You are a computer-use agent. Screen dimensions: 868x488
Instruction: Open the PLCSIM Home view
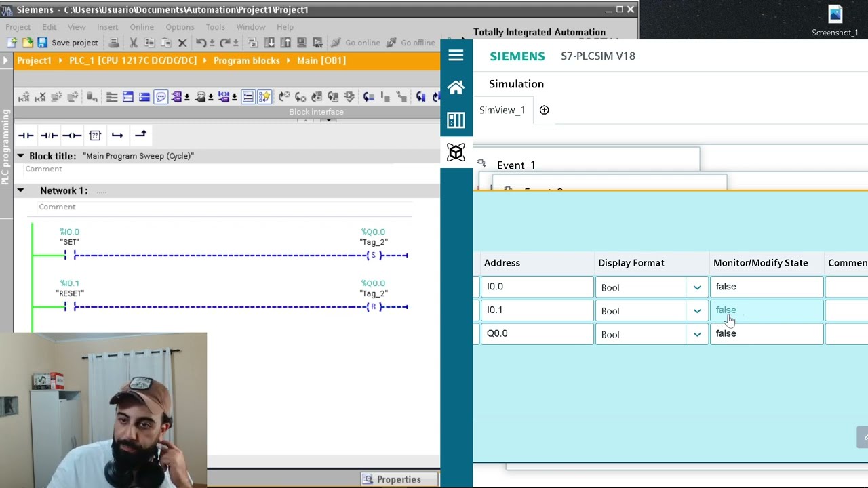[x=456, y=87]
